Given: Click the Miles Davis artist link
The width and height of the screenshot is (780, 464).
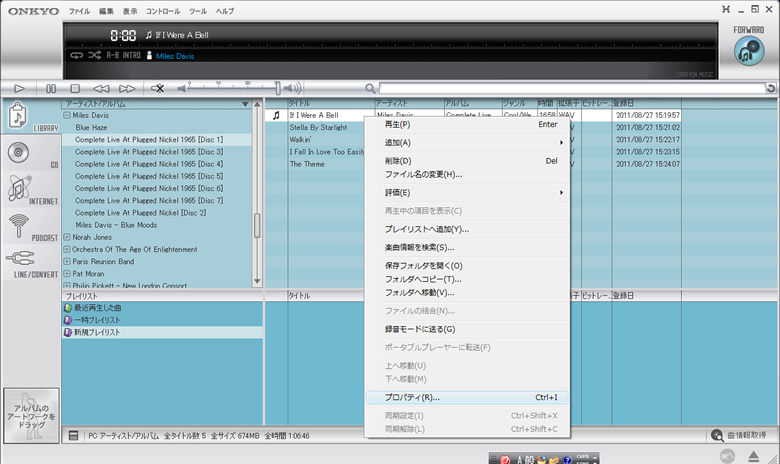Looking at the screenshot, I should coord(175,56).
